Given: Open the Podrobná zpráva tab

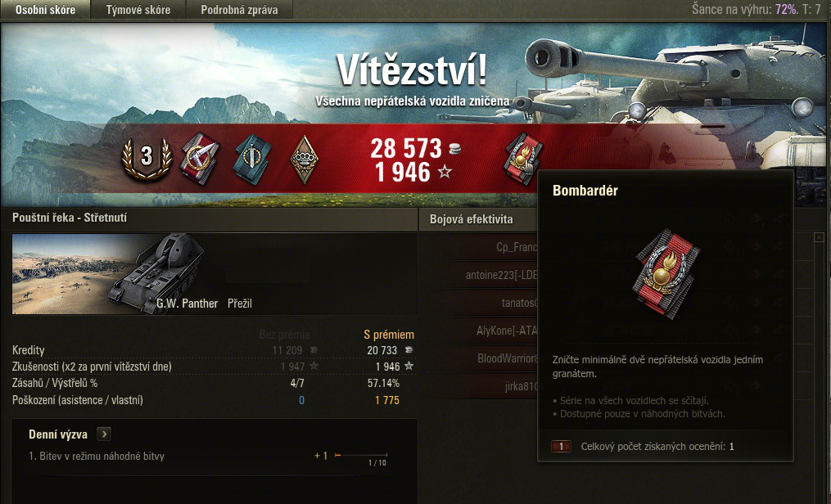Looking at the screenshot, I should click(240, 10).
